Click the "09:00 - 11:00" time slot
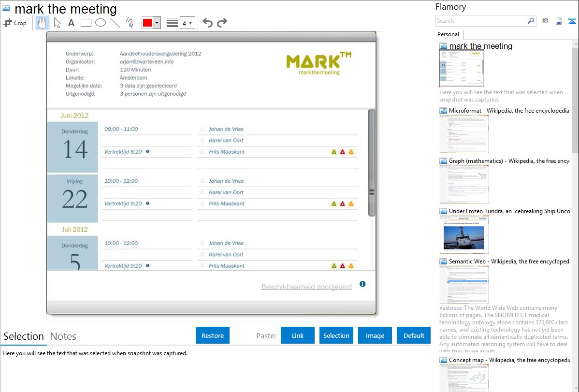579x392 pixels. (121, 129)
